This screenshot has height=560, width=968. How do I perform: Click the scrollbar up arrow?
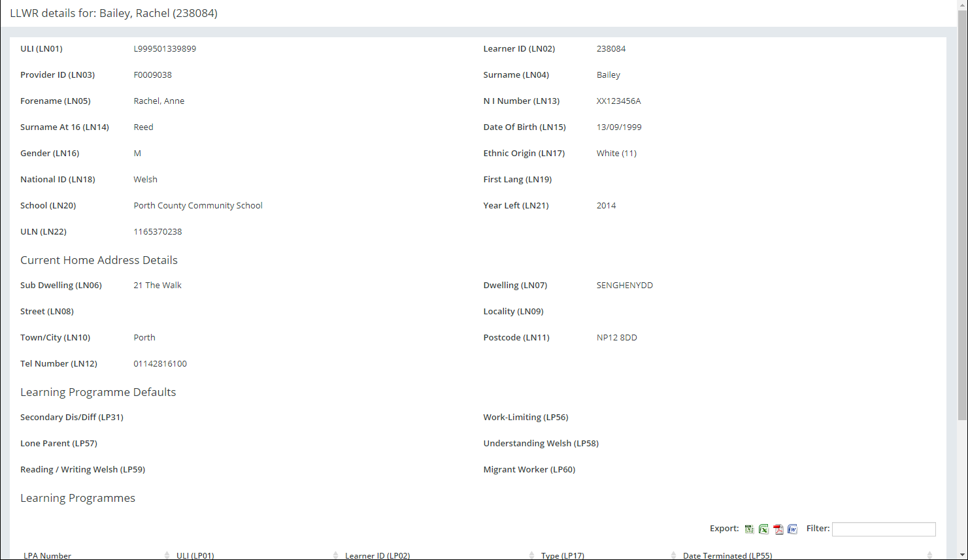pyautogui.click(x=962, y=5)
